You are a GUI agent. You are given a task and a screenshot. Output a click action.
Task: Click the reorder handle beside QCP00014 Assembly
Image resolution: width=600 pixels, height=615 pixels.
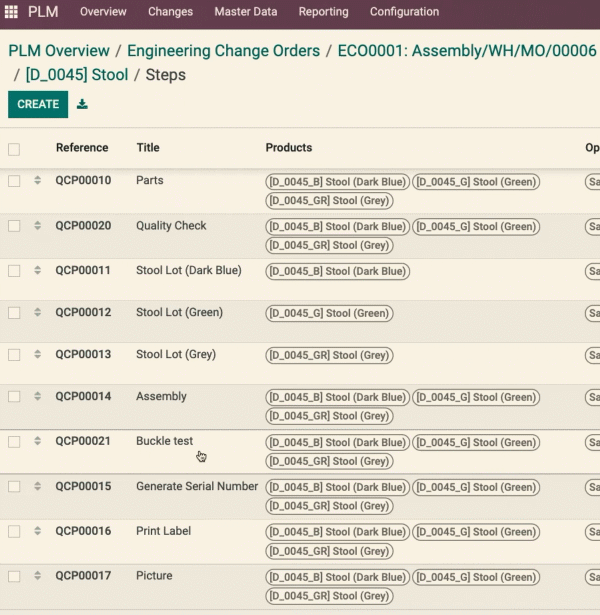(37, 396)
